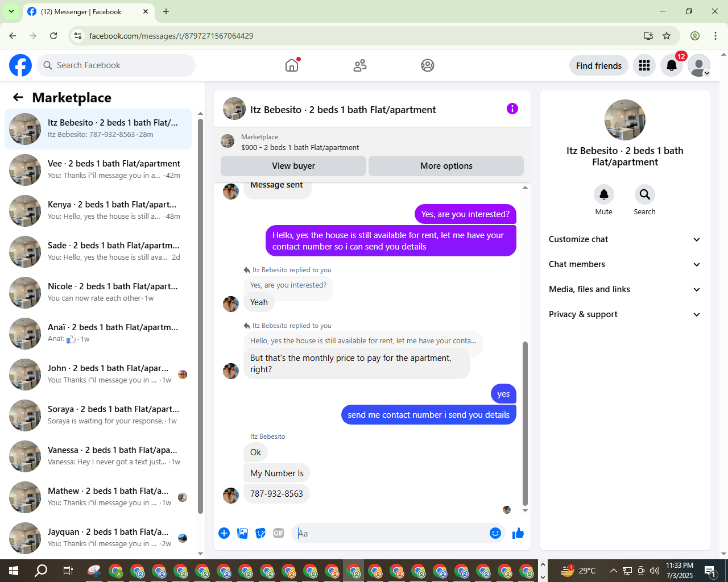728x582 pixels.
Task: Open the taskbar volume control
Action: coord(655,571)
